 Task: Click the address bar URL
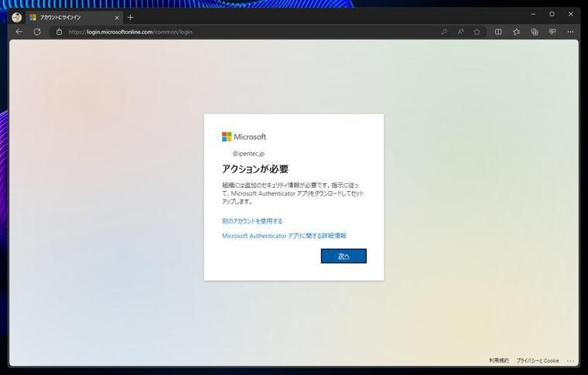[130, 32]
